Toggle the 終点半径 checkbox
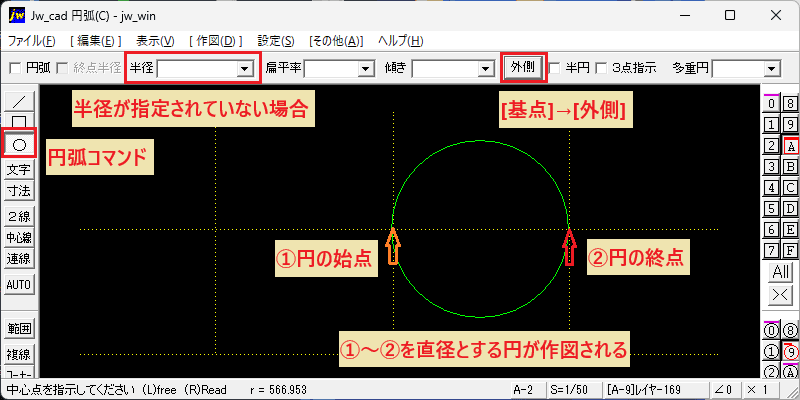 click(62, 68)
